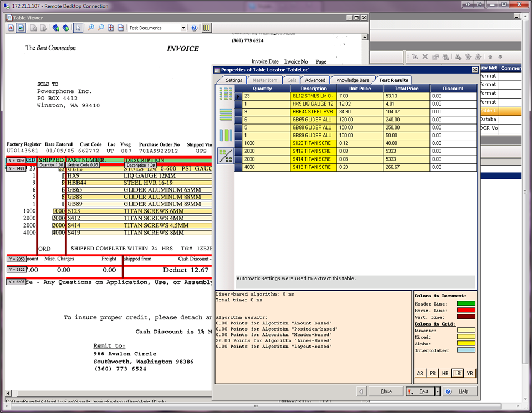Select the zoom-in magnifier tool
The width and height of the screenshot is (532, 413).
[91, 28]
